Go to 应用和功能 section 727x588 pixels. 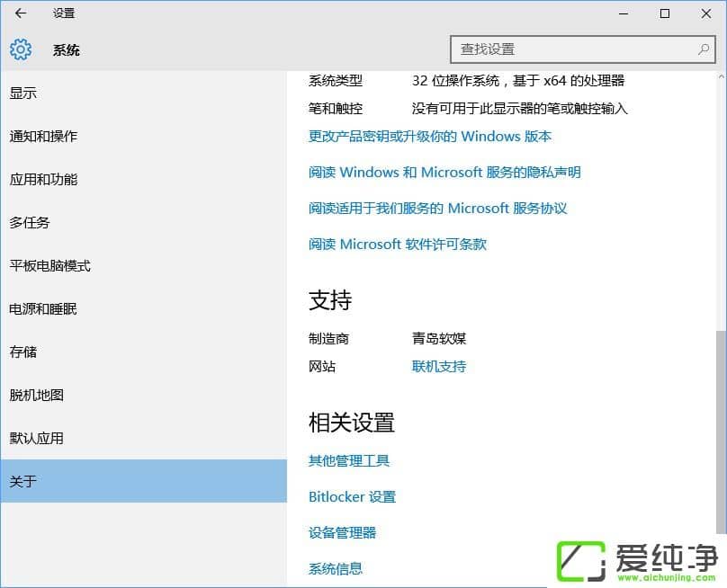click(43, 180)
